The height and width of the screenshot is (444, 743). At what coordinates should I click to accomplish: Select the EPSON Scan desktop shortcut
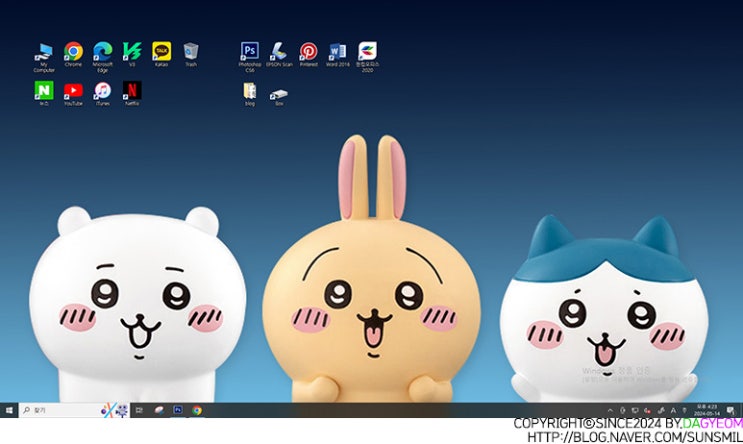279,54
